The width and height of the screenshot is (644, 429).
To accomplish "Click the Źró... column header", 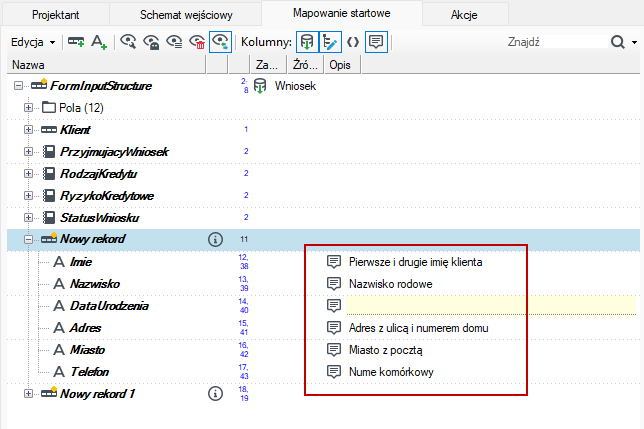I will 305,65.
